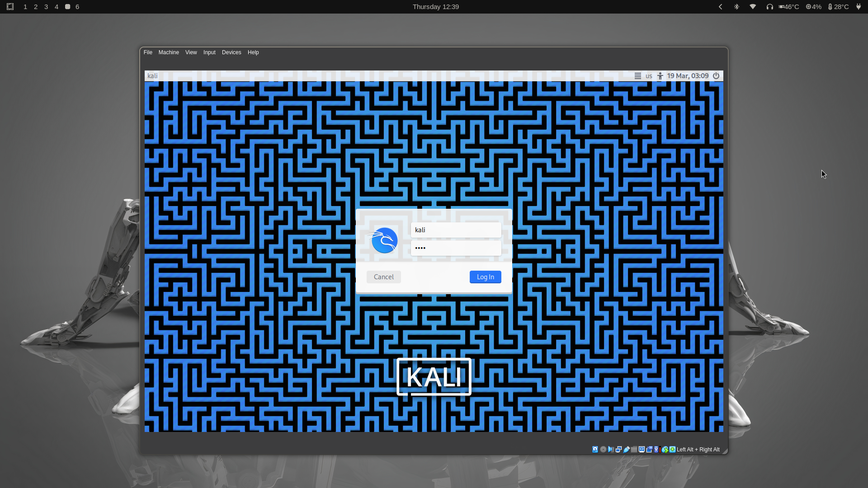Open the Devices menu
The width and height of the screenshot is (868, 488).
(x=231, y=52)
